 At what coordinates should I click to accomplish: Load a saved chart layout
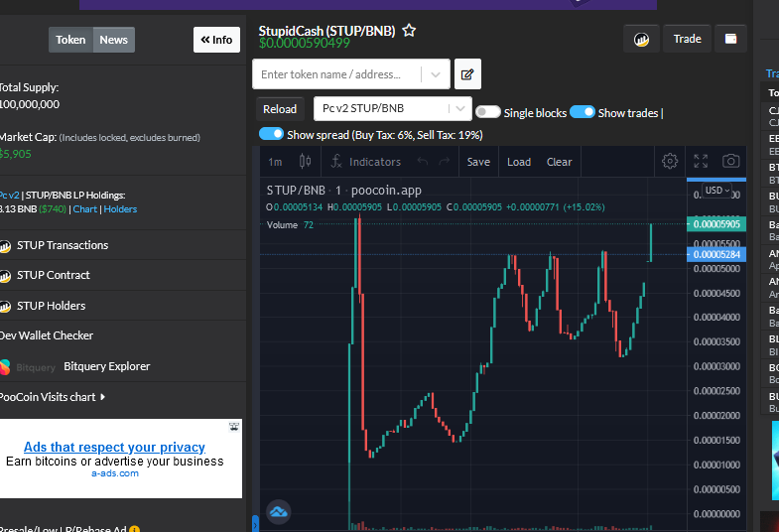pos(519,162)
